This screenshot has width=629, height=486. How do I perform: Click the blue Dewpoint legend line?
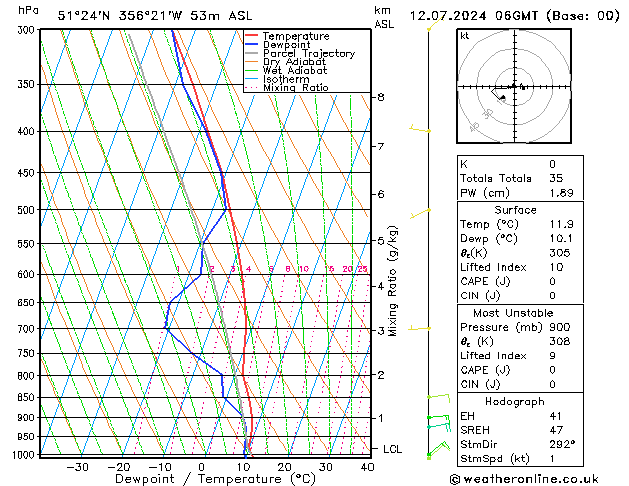pyautogui.click(x=252, y=45)
